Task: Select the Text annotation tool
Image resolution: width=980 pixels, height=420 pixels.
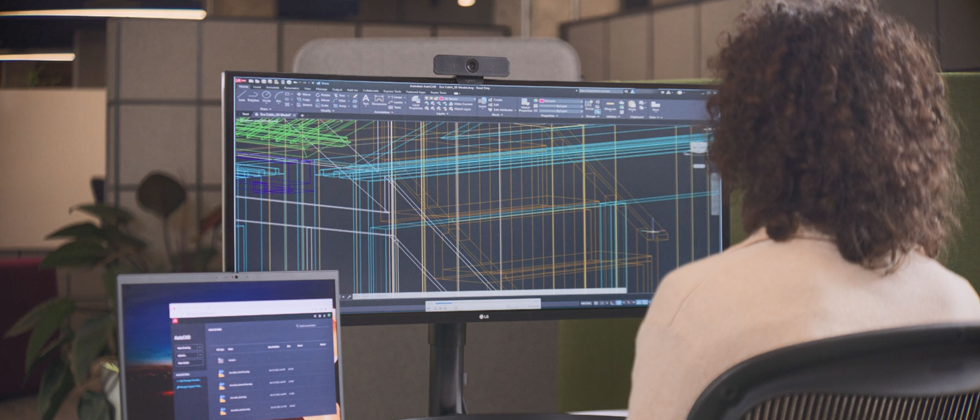Action: pyautogui.click(x=366, y=99)
